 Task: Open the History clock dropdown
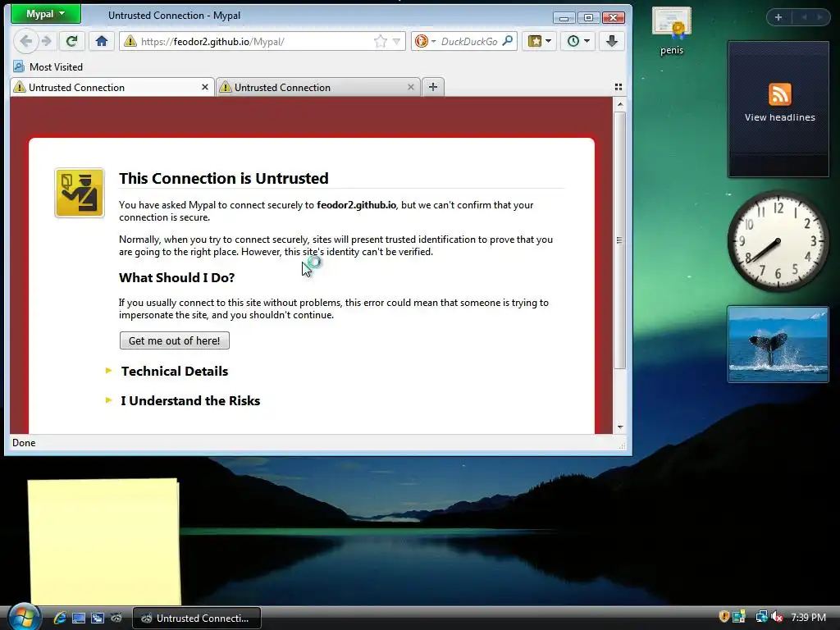pyautogui.click(x=578, y=41)
